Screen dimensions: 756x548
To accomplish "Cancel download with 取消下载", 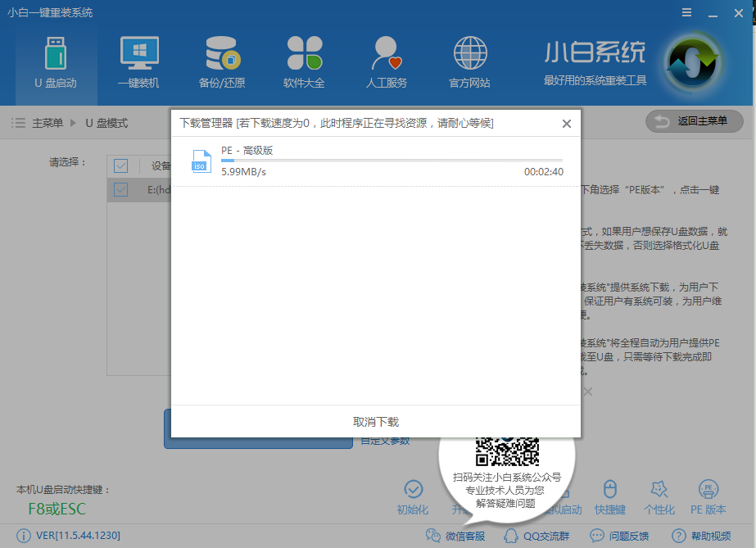I will coord(376,421).
